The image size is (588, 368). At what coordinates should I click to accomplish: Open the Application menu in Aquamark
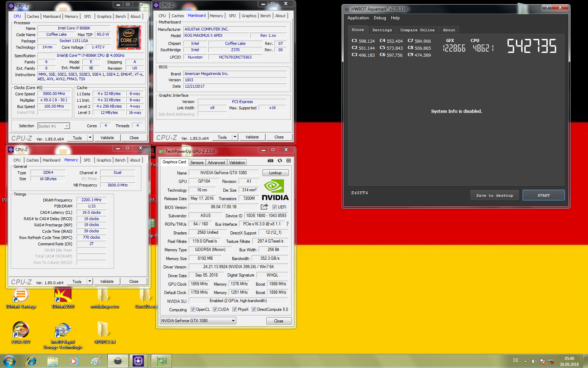pos(358,18)
